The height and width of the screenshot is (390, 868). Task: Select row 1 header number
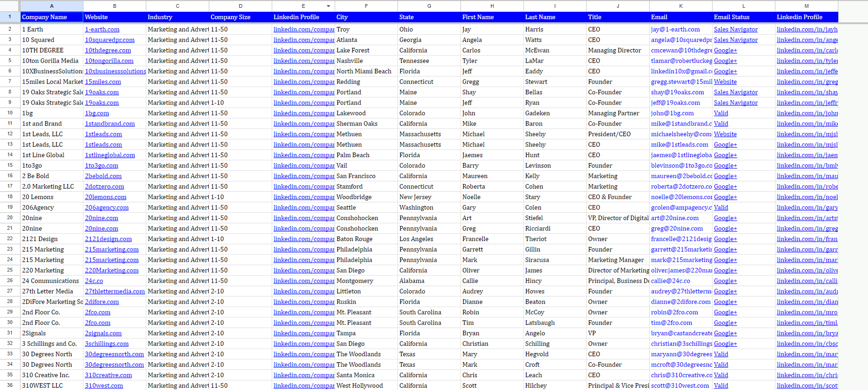10,17
